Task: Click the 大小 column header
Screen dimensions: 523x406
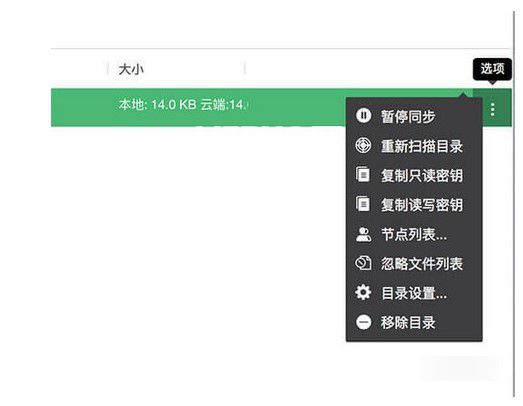Action: 131,69
